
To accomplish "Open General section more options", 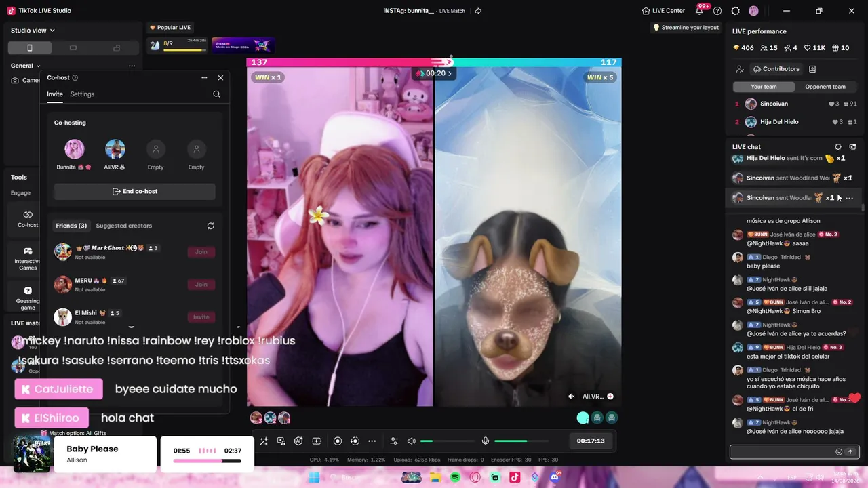I will [132, 66].
